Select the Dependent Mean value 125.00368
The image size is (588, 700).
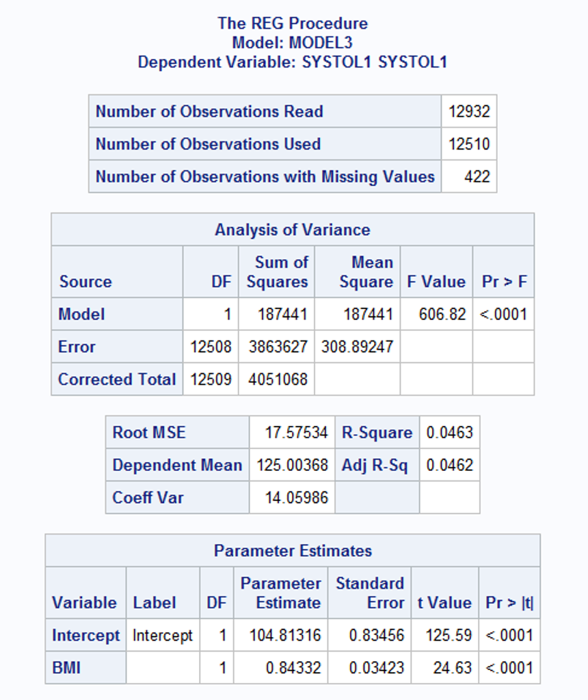point(293,466)
